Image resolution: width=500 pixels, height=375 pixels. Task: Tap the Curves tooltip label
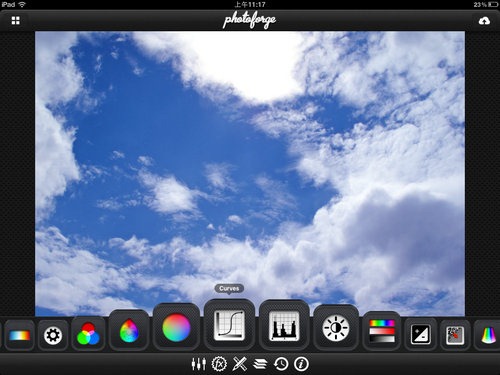pyautogui.click(x=229, y=288)
